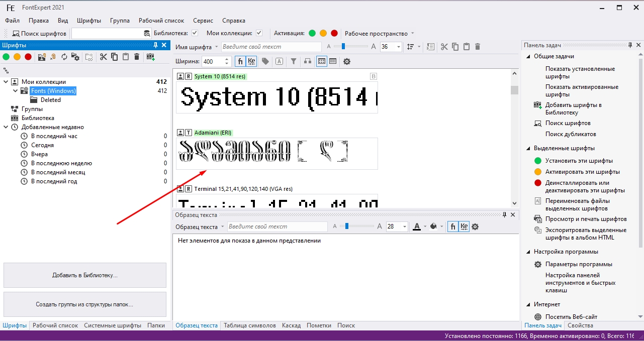Open the Шрифты menu
644x341 pixels.
[89, 21]
